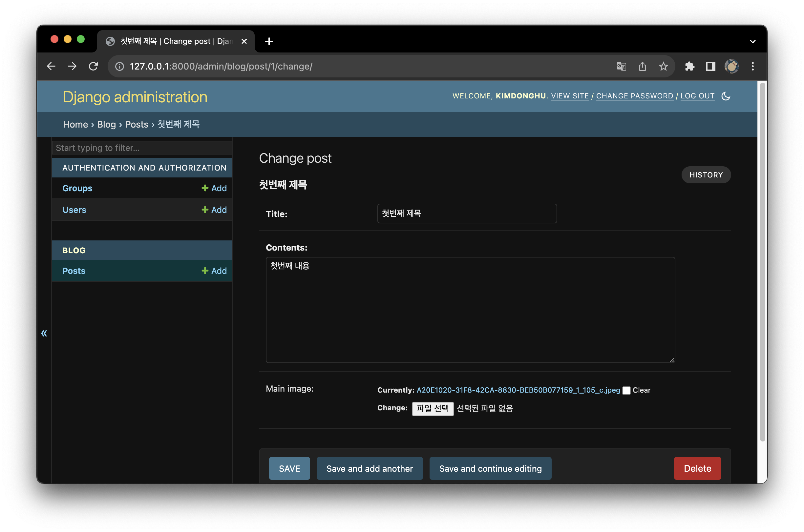Open the History button
Screen dimensions: 804x532
pyautogui.click(x=706, y=175)
